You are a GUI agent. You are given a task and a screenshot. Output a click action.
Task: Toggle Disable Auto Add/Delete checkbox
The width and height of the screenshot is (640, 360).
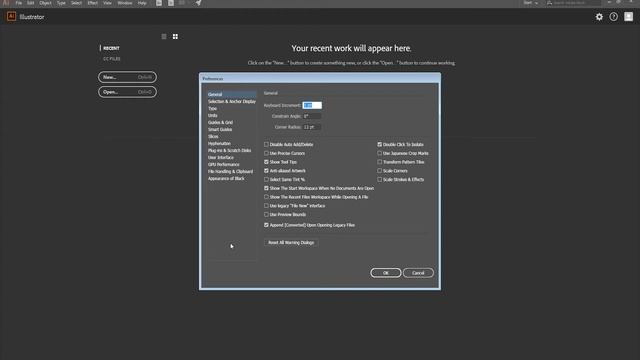[266, 144]
